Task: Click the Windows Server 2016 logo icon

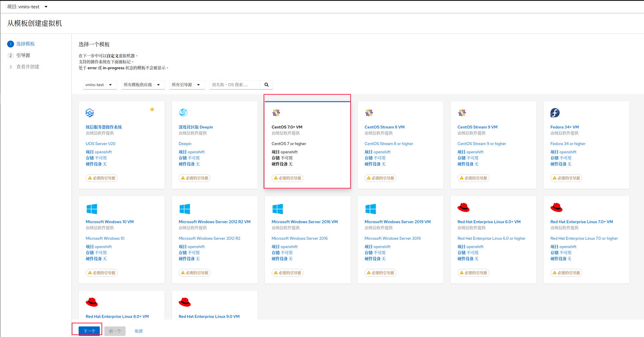Action: (278, 209)
